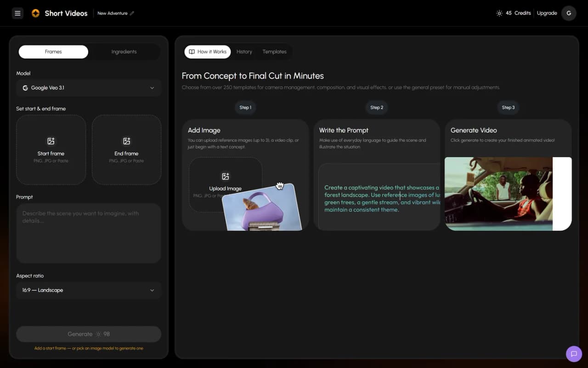Click the book icon on How it Works
Screen dimensions: 588x368
(192, 52)
